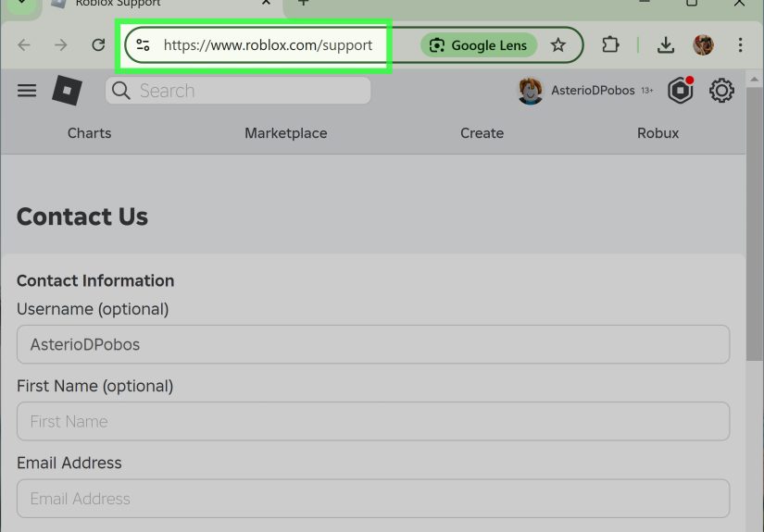Open the AsterioDPobos avatar thumbnail
The image size is (764, 532).
coord(531,91)
